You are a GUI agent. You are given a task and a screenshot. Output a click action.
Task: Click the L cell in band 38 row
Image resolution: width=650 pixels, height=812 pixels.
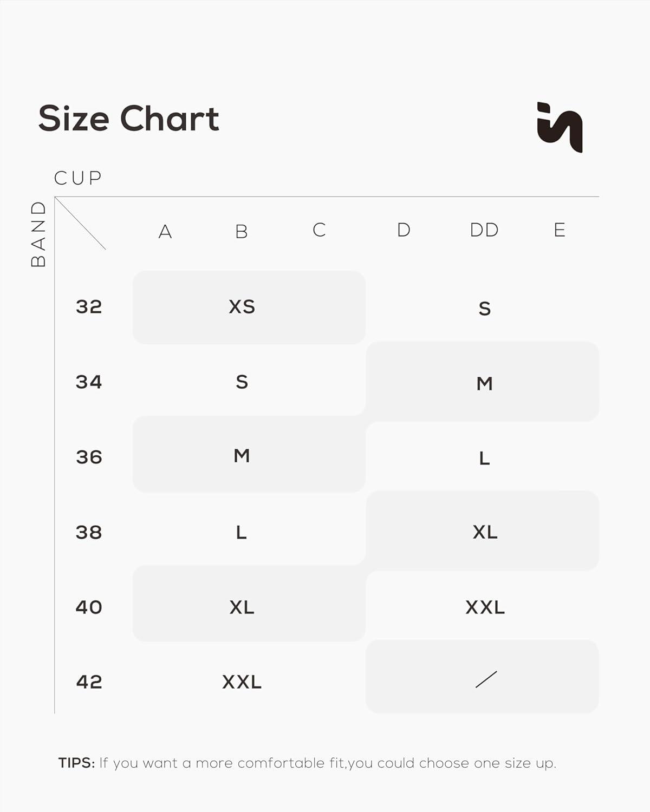tap(242, 533)
